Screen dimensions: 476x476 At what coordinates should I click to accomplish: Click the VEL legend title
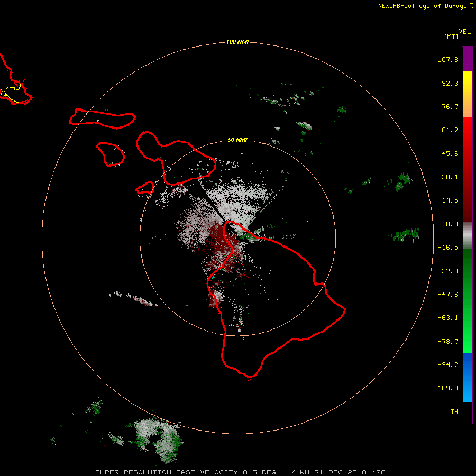[x=464, y=32]
